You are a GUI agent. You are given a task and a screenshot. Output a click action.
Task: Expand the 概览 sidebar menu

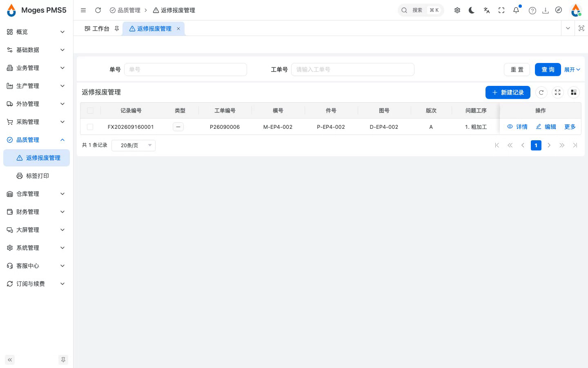[x=36, y=32]
